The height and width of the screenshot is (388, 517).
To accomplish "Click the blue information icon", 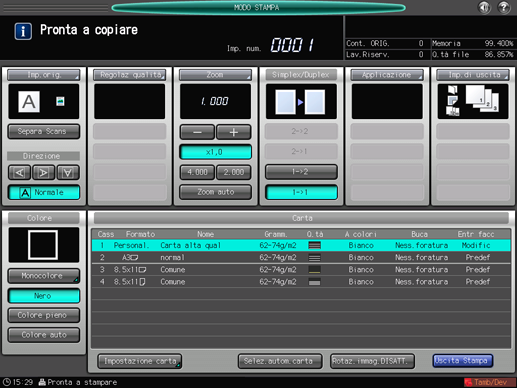I will point(23,31).
